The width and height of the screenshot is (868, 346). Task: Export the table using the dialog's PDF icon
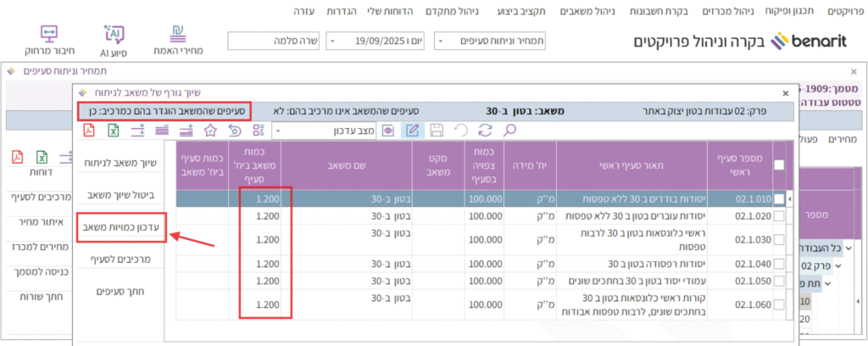pyautogui.click(x=89, y=130)
